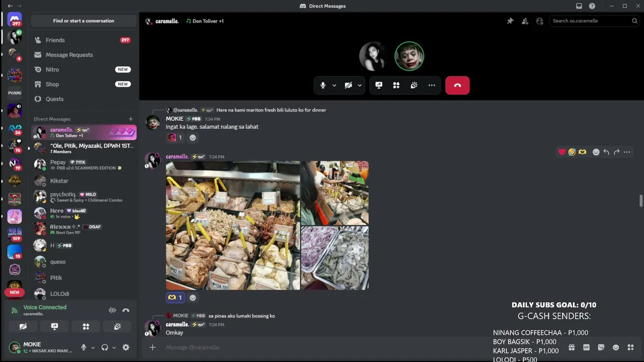Create DM with plus beside Direct Messages
Image resolution: width=644 pixels, height=362 pixels.
tap(131, 119)
